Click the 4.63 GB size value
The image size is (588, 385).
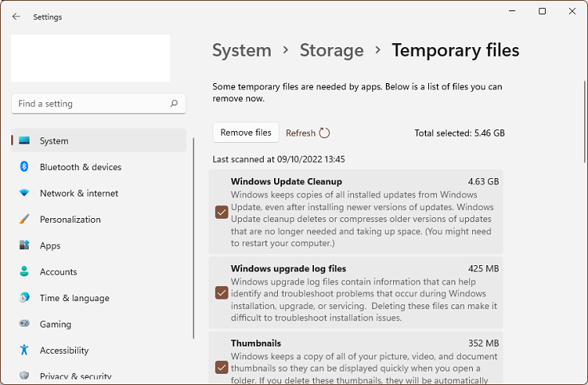(483, 181)
